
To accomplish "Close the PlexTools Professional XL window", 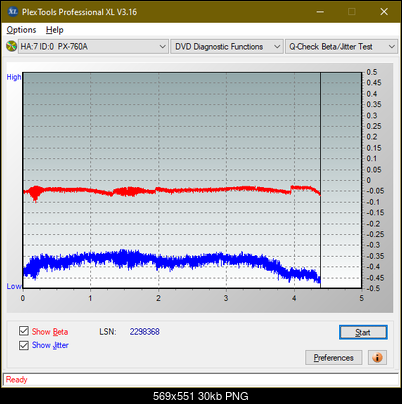I will tap(384, 12).
